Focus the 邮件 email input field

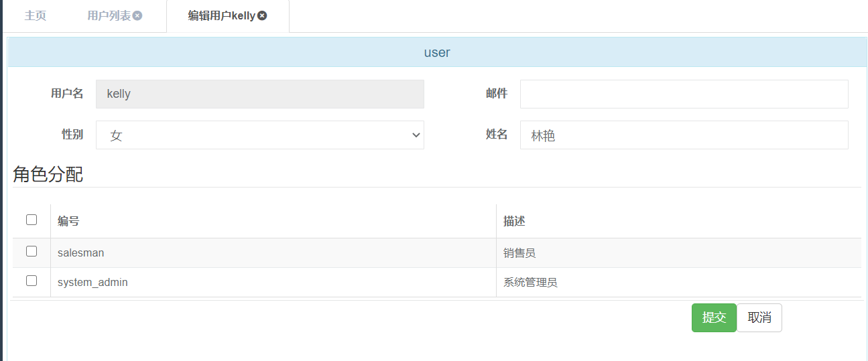tap(684, 94)
